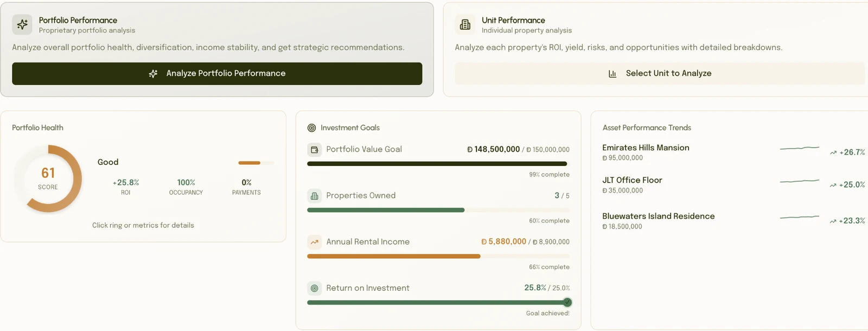This screenshot has width=868, height=331.
Task: Click the 18,500,000 value under Bluewaters Island Residence
Action: [x=622, y=227]
